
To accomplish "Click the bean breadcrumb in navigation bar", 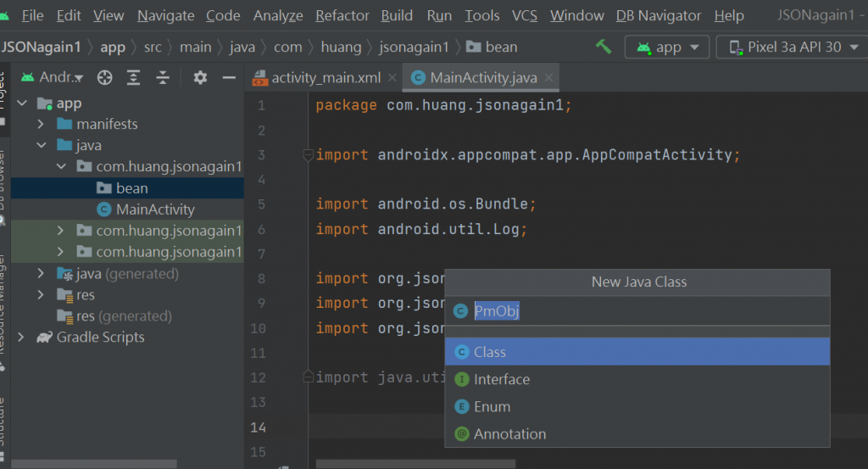I will tap(502, 47).
